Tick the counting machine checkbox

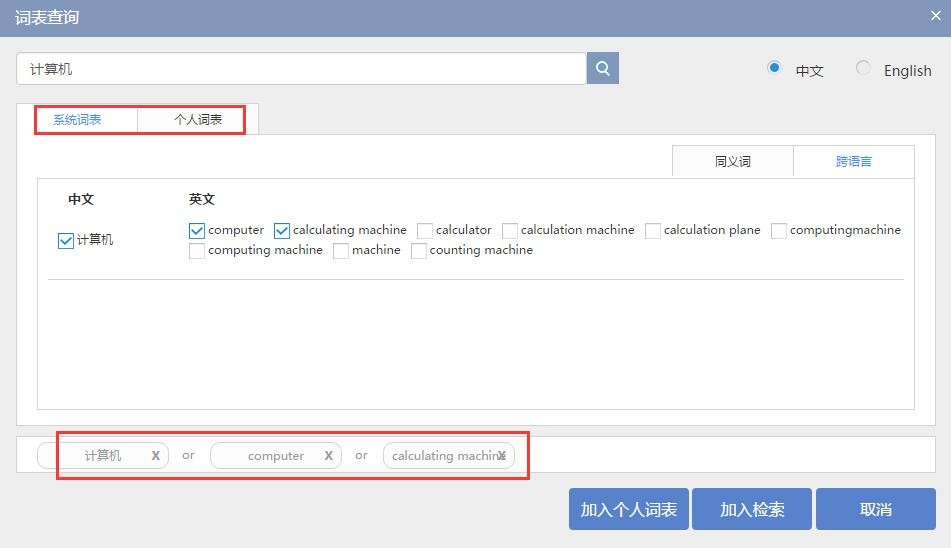419,251
